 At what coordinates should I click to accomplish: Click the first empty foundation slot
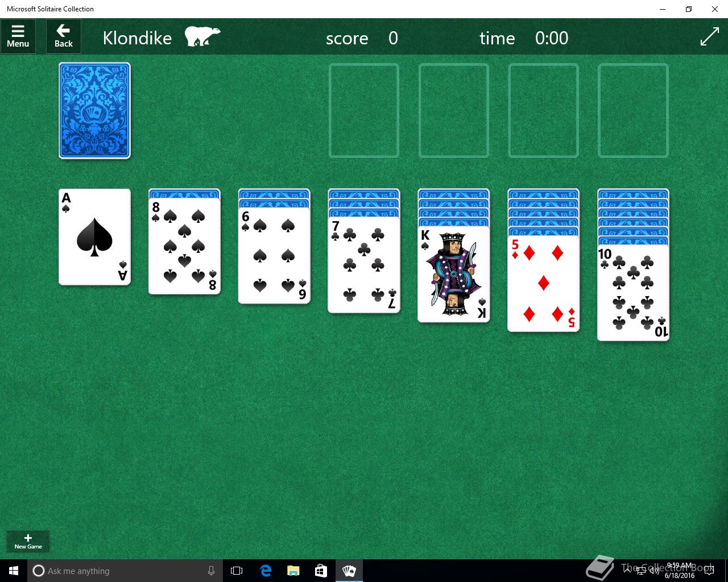click(x=364, y=110)
